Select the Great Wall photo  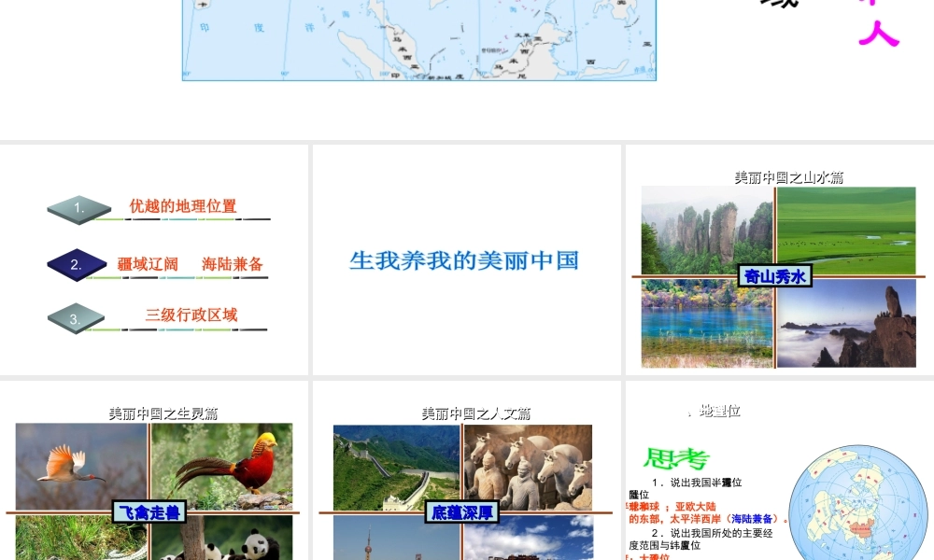[396, 468]
